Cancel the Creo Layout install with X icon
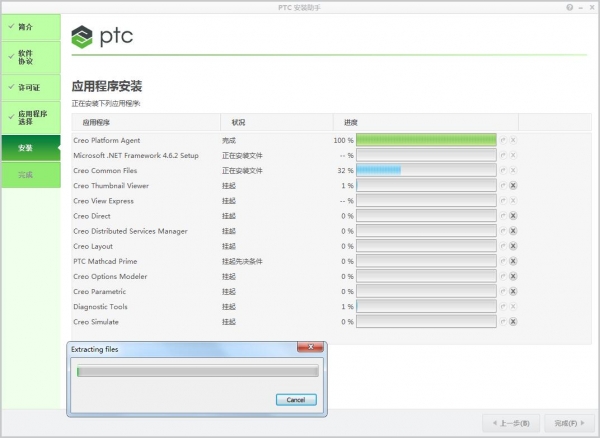This screenshot has height=438, width=600. (513, 246)
